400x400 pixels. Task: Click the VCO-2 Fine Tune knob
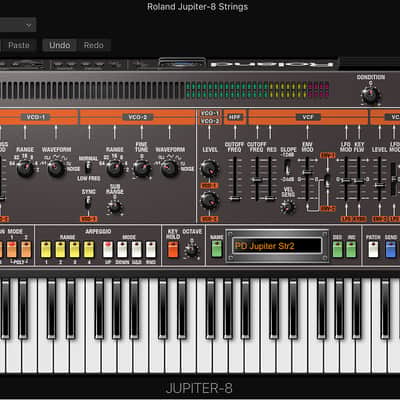[142, 168]
